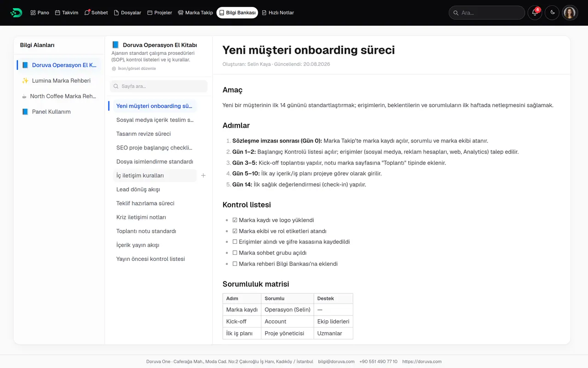Open the user profile avatar

570,13
